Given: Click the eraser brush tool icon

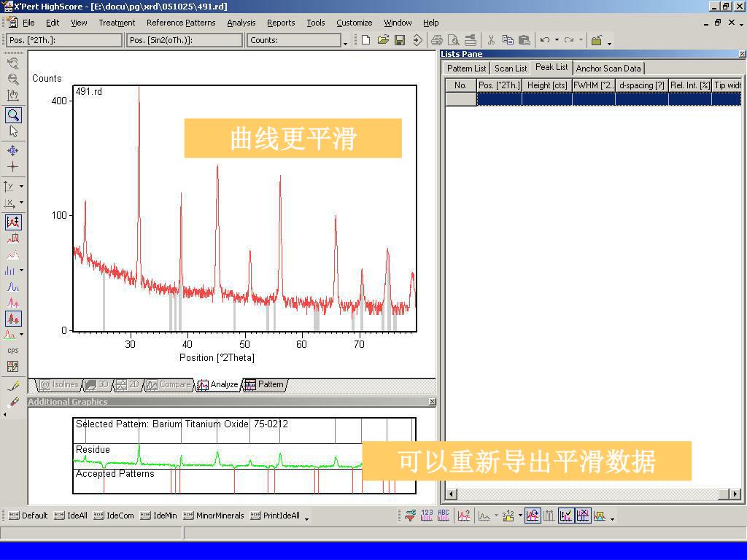Looking at the screenshot, I should pos(13,402).
